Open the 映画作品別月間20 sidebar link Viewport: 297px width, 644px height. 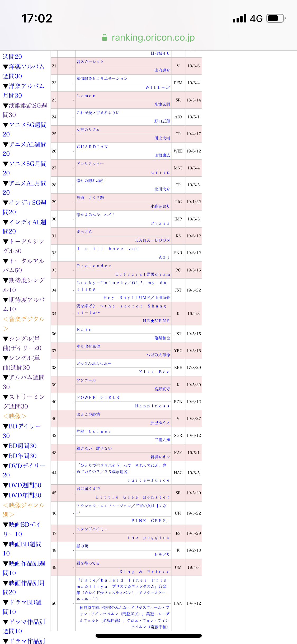click(24, 587)
